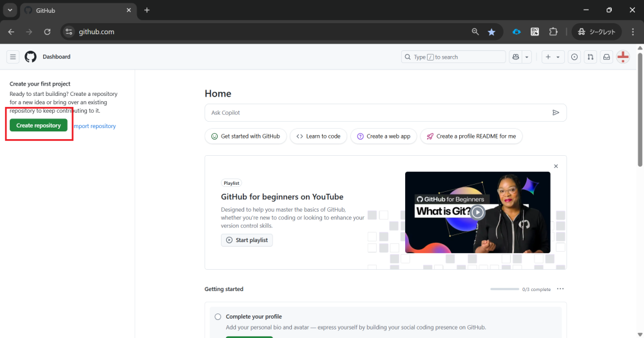
Task: Choose the Create a web app suggestion
Action: [x=384, y=136]
